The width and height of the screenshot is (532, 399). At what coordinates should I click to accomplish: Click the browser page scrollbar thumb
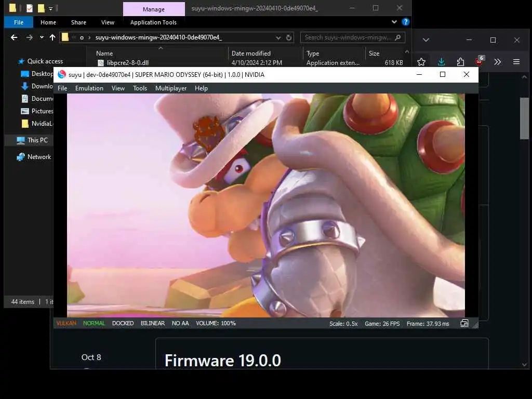click(x=525, y=118)
